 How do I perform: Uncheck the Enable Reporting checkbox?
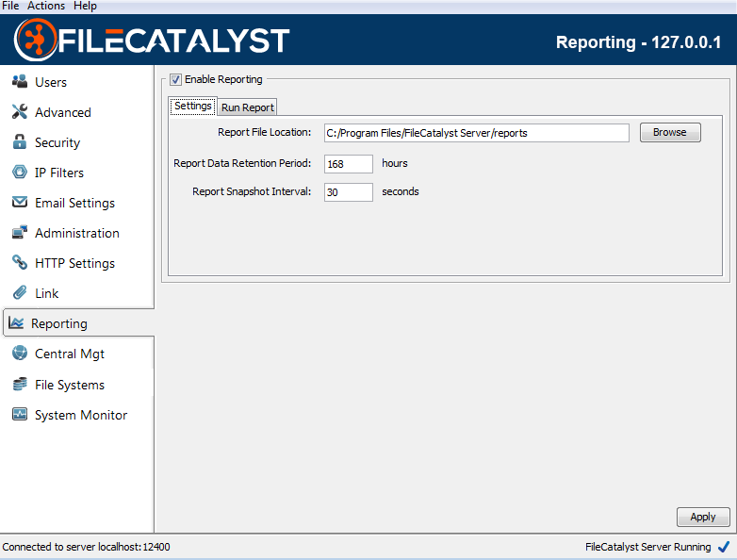coord(176,79)
